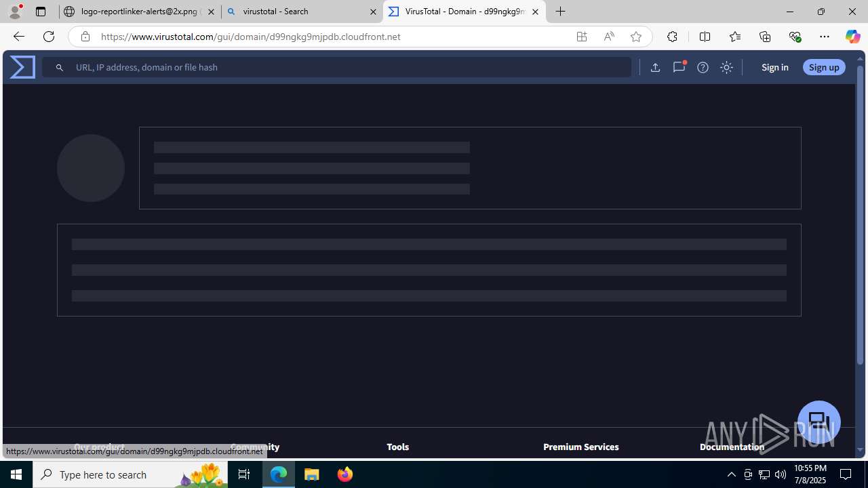Open the volume control tray icon

click(781, 474)
